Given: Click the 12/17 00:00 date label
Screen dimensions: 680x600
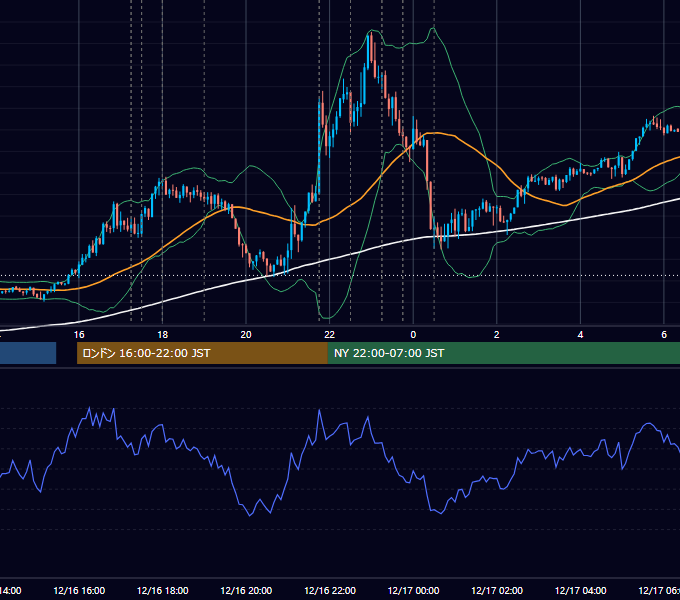Looking at the screenshot, I should (x=413, y=590).
